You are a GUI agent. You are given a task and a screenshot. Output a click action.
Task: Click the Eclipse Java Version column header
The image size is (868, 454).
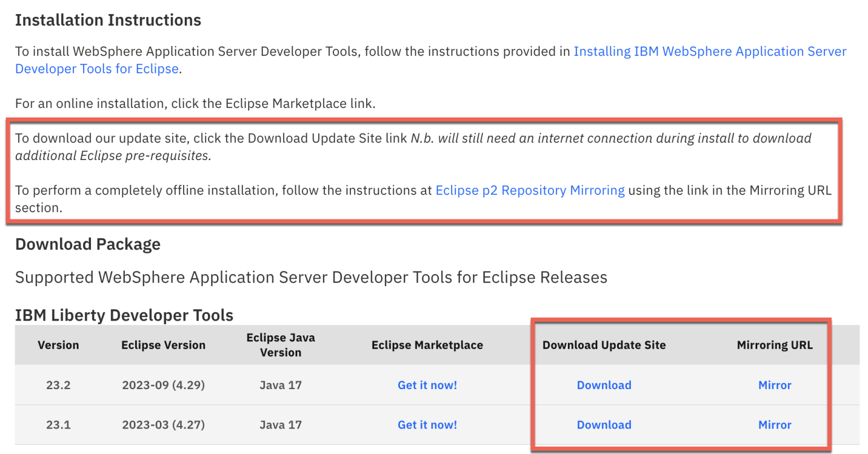pyautogui.click(x=281, y=344)
